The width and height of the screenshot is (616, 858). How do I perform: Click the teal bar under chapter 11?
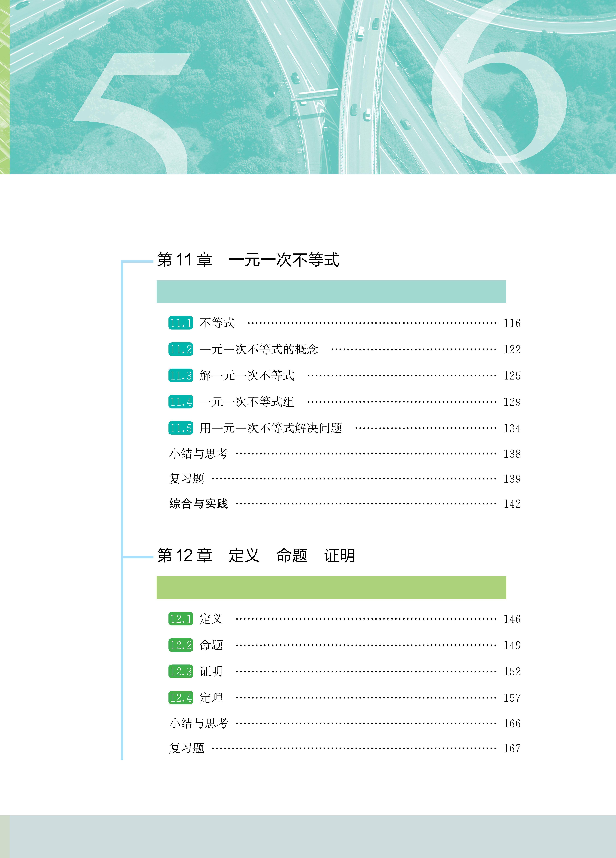click(331, 292)
